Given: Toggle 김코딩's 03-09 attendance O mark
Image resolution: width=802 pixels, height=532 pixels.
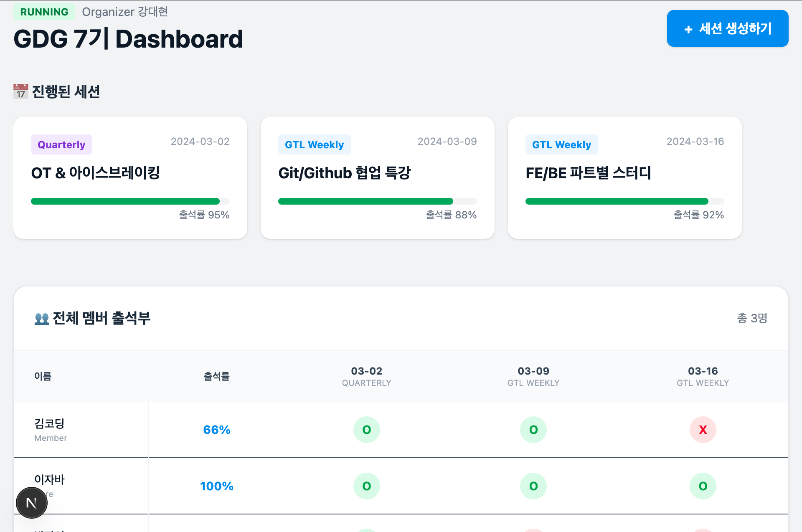Looking at the screenshot, I should click(533, 430).
